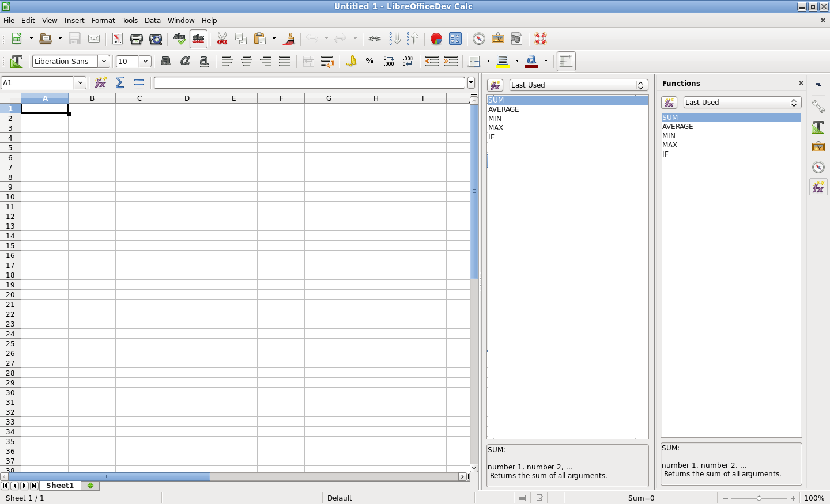830x504 pixels.
Task: Apply the yellow background color swatch
Action: (x=503, y=62)
